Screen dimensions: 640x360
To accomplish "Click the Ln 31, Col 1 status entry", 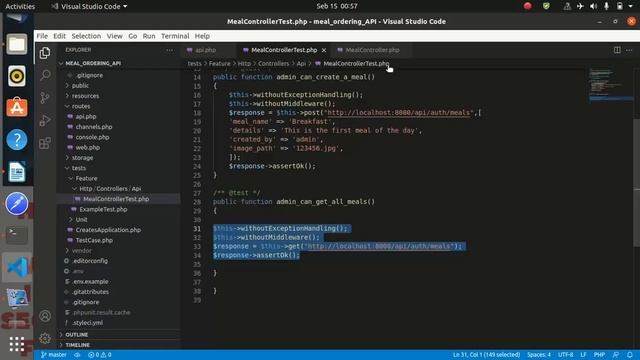I will 486,355.
